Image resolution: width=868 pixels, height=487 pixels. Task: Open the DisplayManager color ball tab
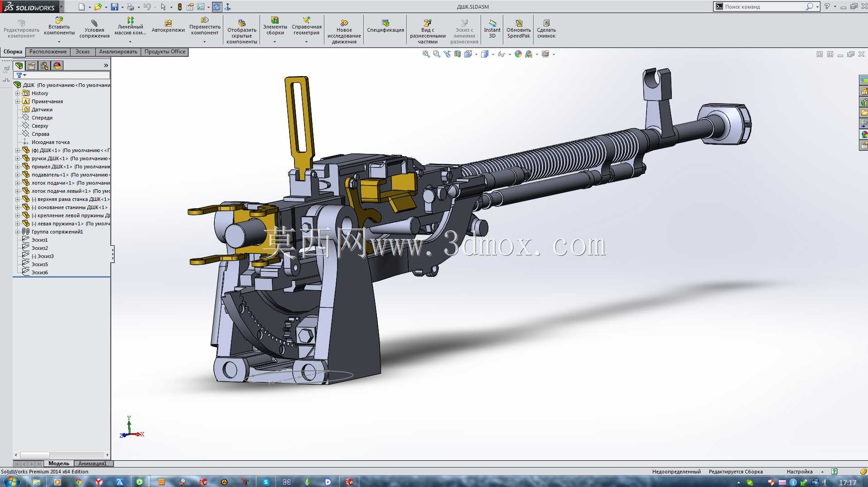(x=57, y=66)
